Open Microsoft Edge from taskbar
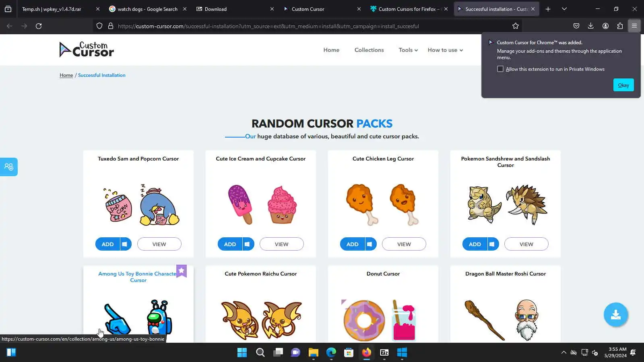 [x=331, y=352]
